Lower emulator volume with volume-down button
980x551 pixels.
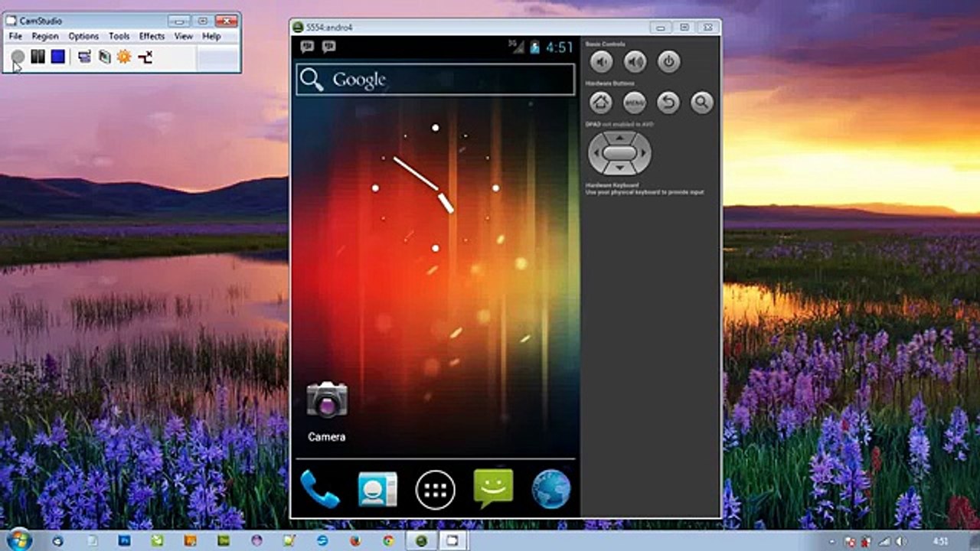(602, 62)
